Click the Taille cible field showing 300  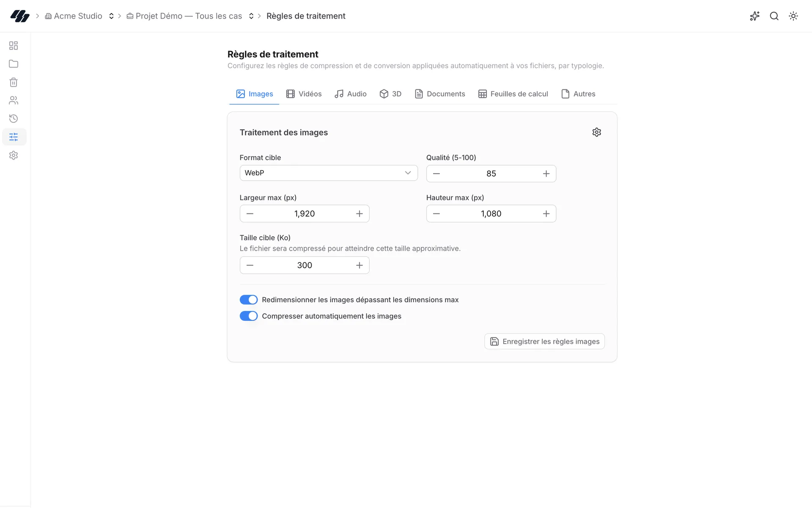coord(304,265)
